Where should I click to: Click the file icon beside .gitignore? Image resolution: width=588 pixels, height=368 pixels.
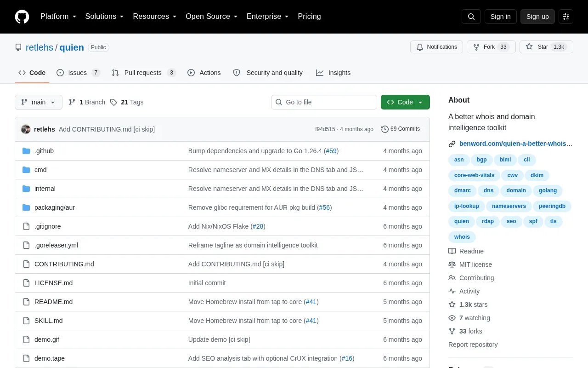click(x=26, y=226)
